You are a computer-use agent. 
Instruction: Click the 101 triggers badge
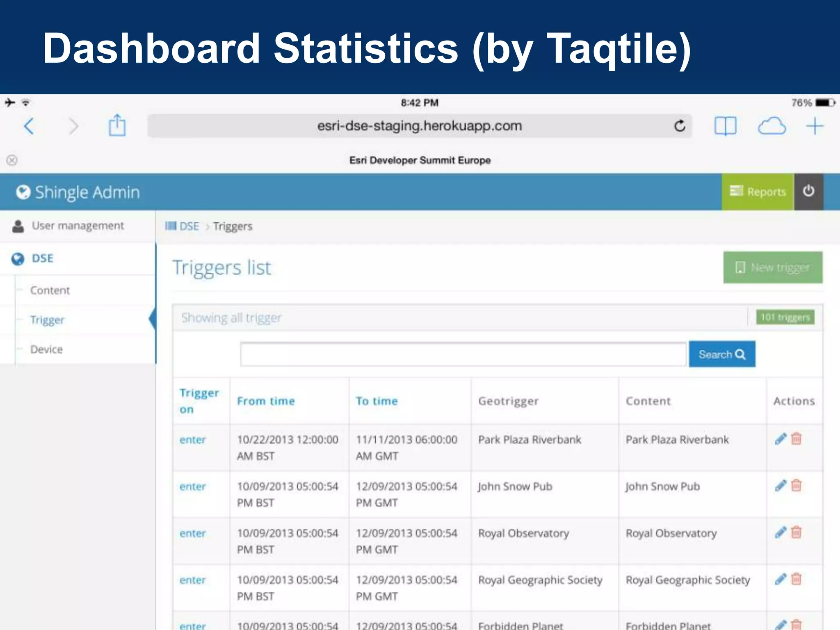point(785,317)
